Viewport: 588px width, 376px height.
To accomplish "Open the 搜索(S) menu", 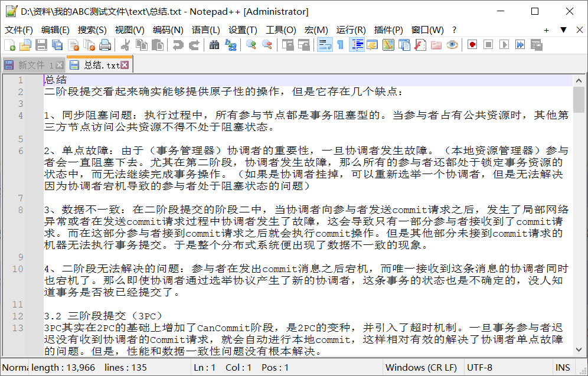I will click(92, 30).
